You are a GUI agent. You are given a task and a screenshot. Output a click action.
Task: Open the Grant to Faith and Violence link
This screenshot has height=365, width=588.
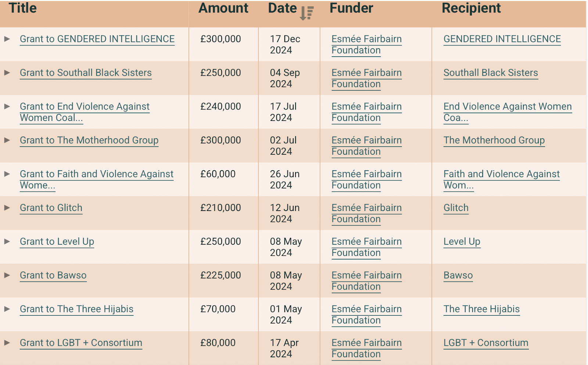click(97, 180)
